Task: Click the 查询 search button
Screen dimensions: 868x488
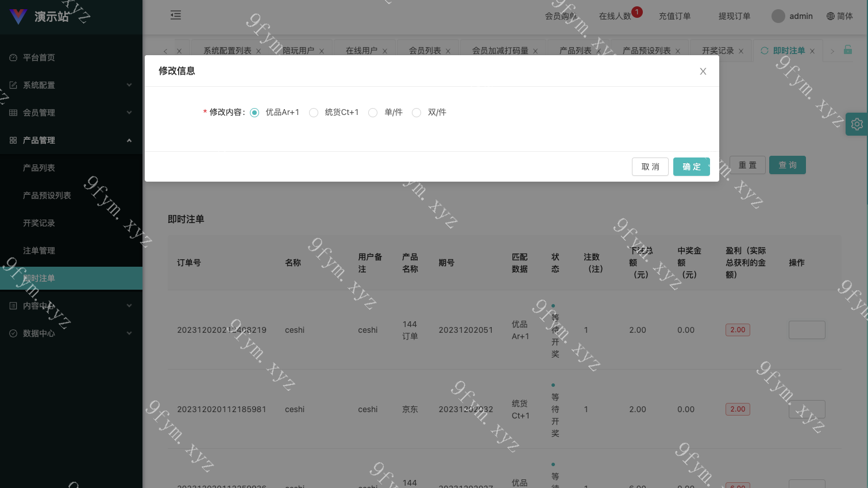Action: click(x=788, y=165)
